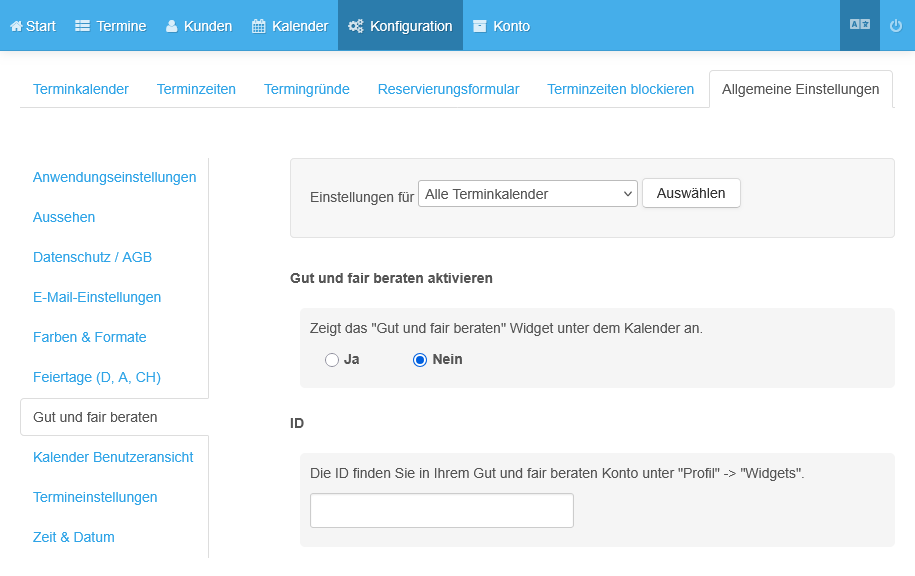Select the Ja radio button
915x576 pixels.
pyautogui.click(x=332, y=360)
